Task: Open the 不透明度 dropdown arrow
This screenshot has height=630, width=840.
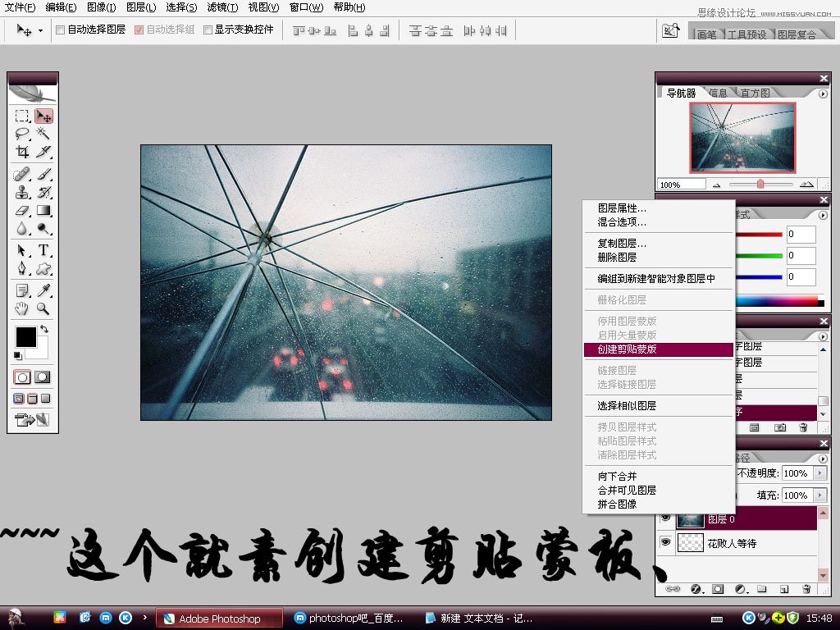Action: (x=820, y=473)
